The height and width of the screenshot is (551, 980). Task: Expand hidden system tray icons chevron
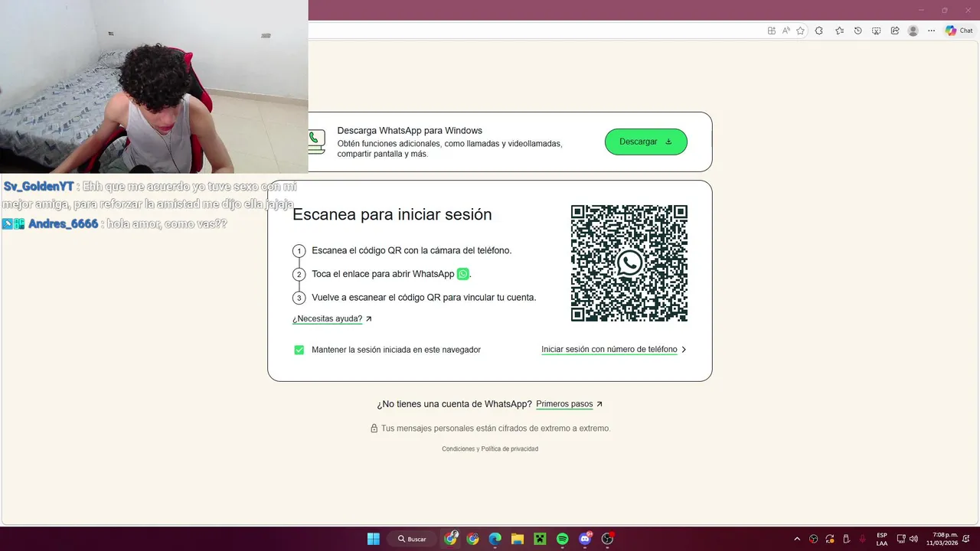coord(797,539)
